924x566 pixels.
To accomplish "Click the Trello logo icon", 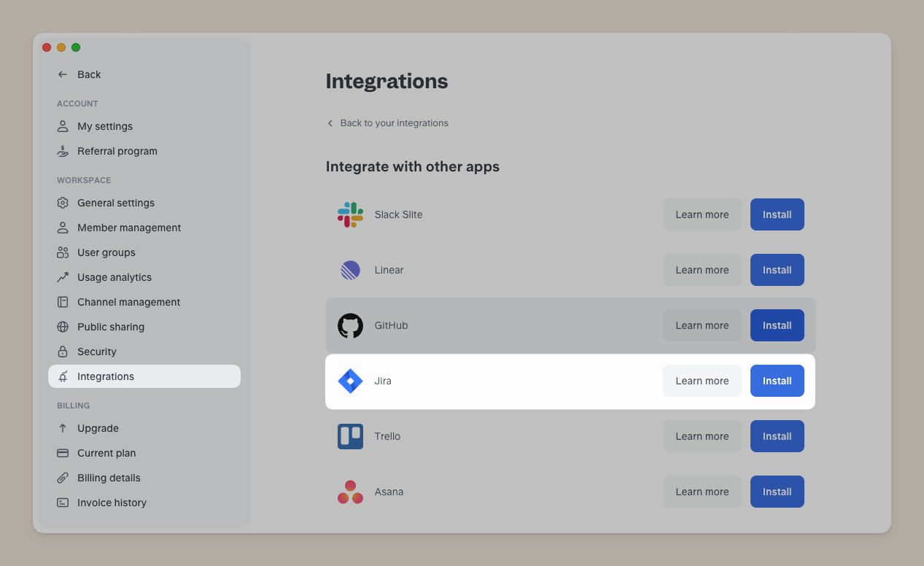I will pyautogui.click(x=350, y=436).
